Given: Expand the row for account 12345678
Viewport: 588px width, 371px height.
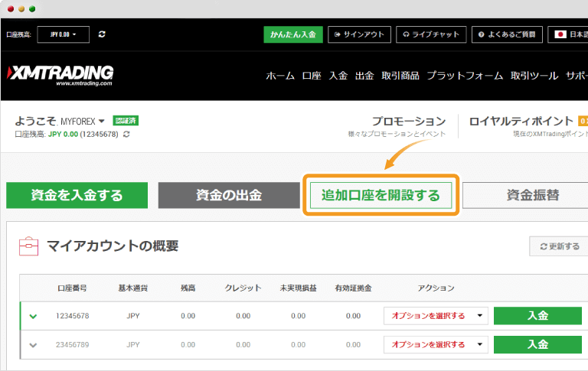Looking at the screenshot, I should coord(33,316).
